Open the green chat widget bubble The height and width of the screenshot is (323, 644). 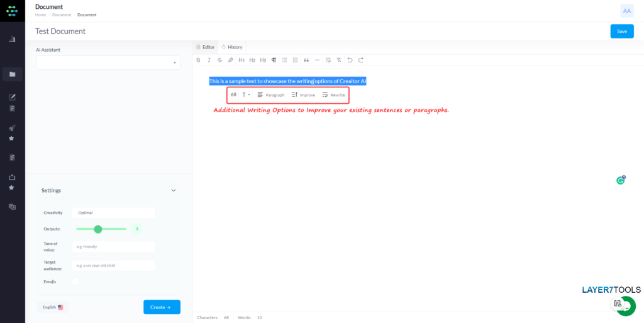626,306
